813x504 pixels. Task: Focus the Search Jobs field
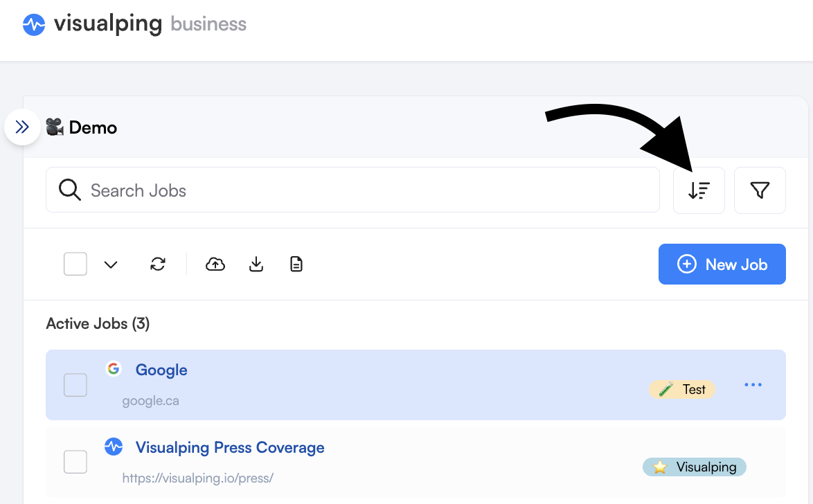coord(352,190)
